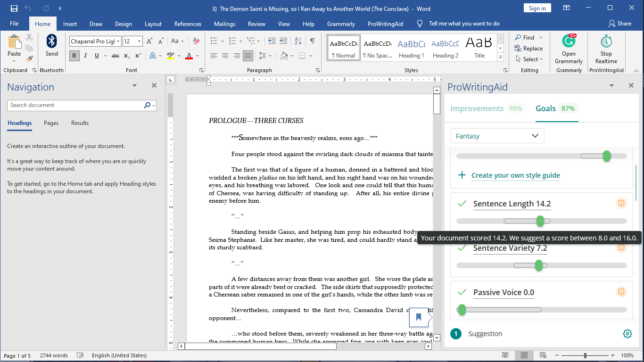Switch to the Improvements tab
Screen dimensions: 644x362
(477, 108)
